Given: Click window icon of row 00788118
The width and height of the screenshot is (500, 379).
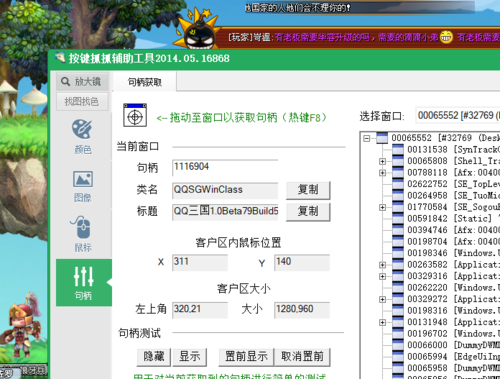Looking at the screenshot, I should click(x=398, y=173).
